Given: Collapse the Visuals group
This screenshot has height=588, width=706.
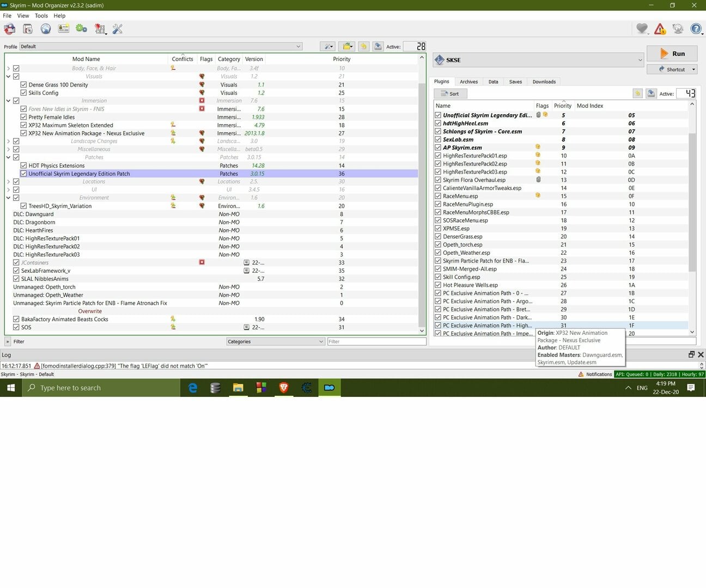Looking at the screenshot, I should (x=8, y=77).
